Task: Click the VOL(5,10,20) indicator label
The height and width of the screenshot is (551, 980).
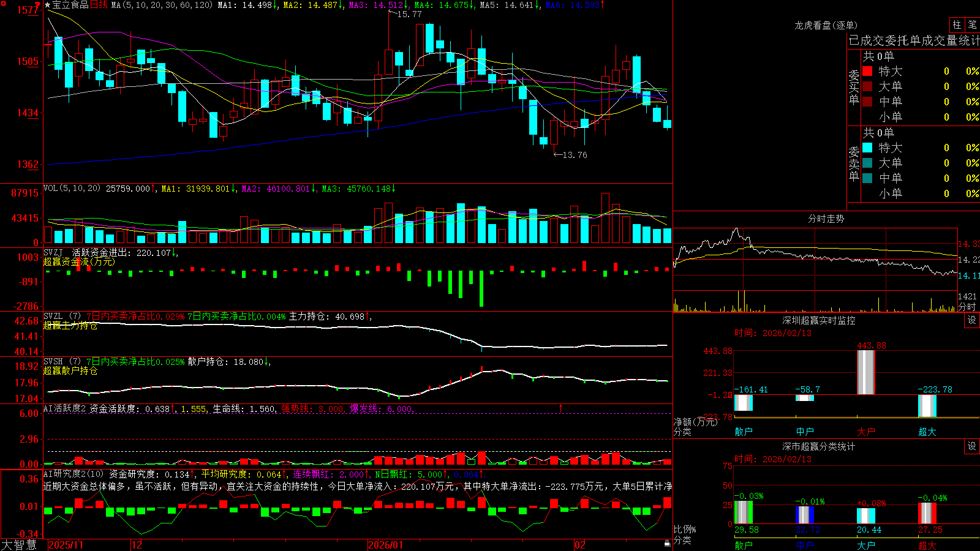Action: coord(72,188)
